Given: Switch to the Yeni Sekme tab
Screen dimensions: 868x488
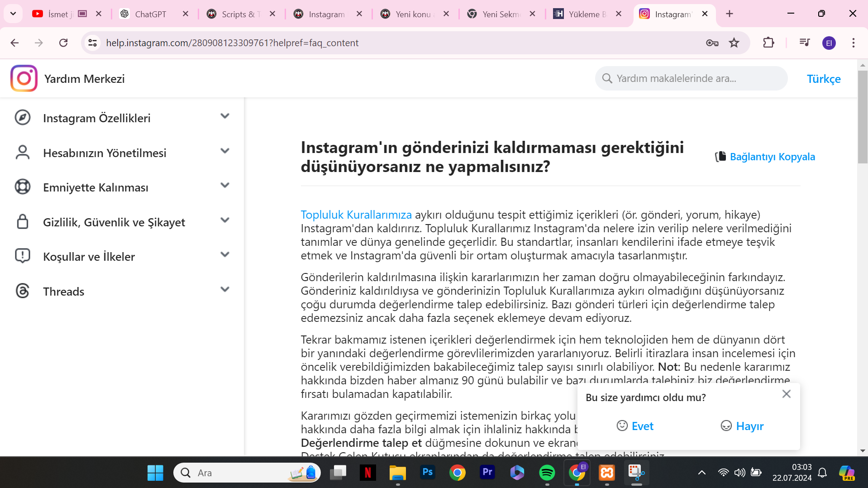Looking at the screenshot, I should [501, 14].
